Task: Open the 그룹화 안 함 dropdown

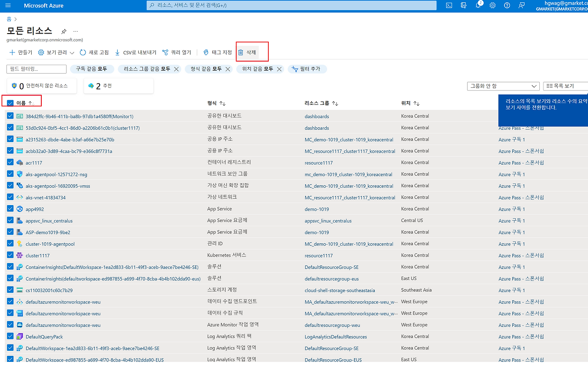Action: [x=503, y=86]
